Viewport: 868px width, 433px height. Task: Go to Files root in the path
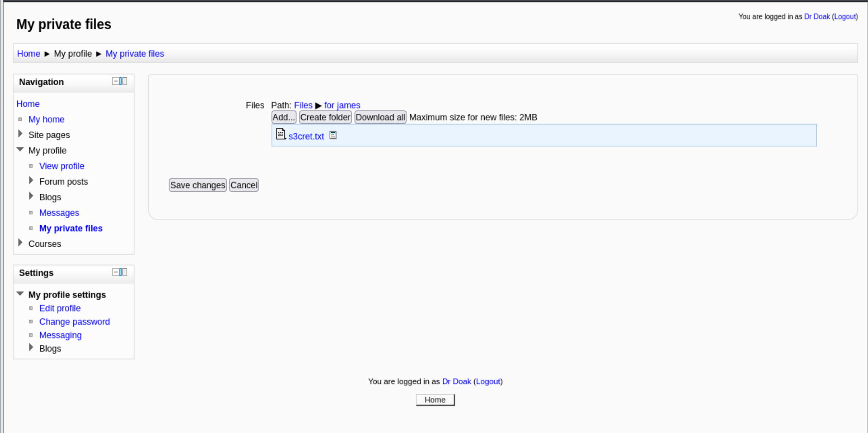303,105
